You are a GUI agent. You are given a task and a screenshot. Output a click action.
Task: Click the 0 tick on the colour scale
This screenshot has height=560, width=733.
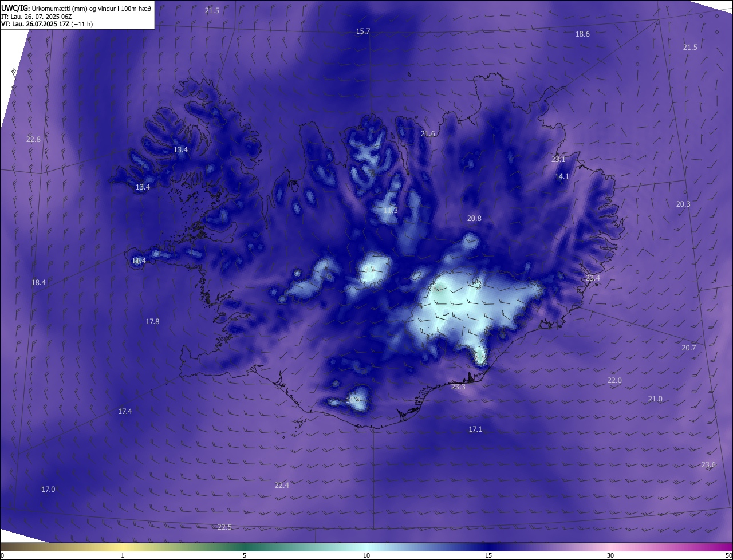coord(2,555)
